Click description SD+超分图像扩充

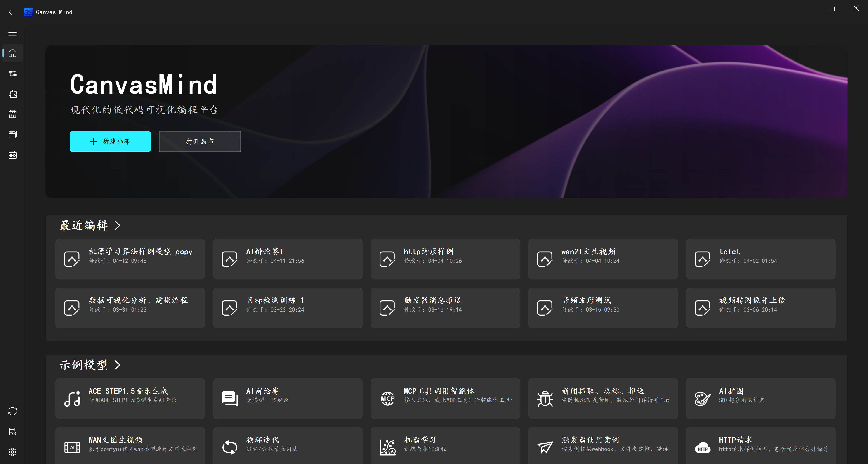click(x=742, y=400)
